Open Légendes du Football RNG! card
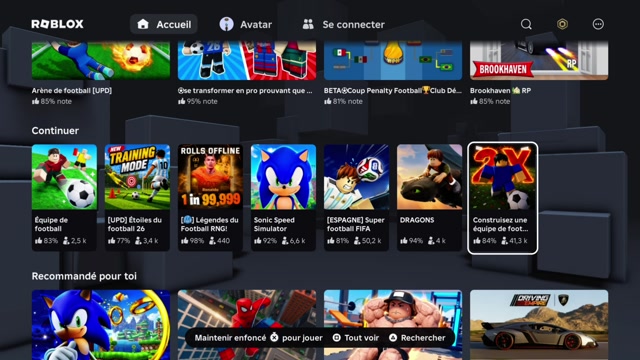The width and height of the screenshot is (640, 360). (x=211, y=197)
